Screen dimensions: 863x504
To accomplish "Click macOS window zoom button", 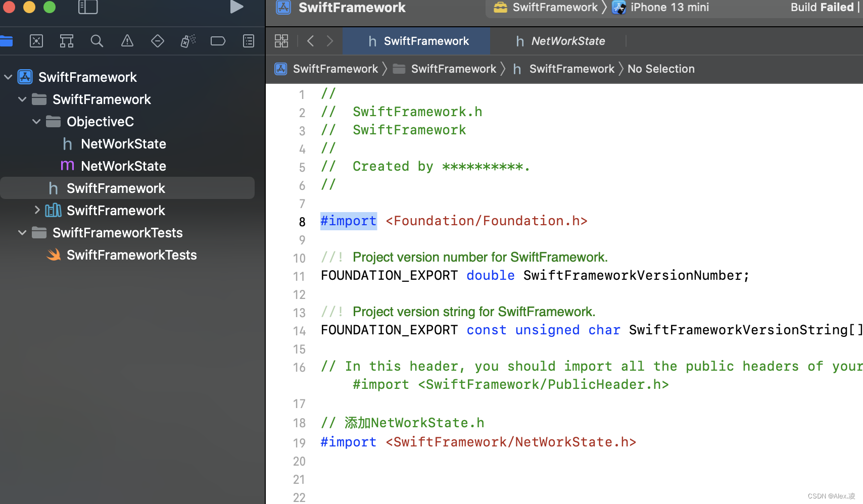I will coord(50,7).
